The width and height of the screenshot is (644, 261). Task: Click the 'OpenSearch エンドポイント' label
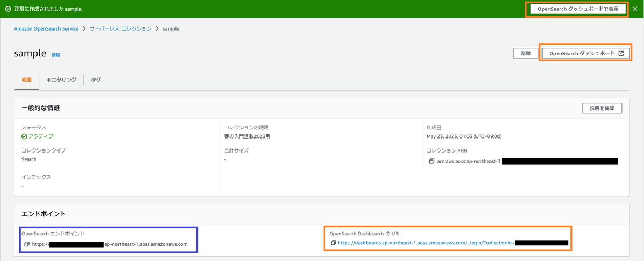point(53,234)
